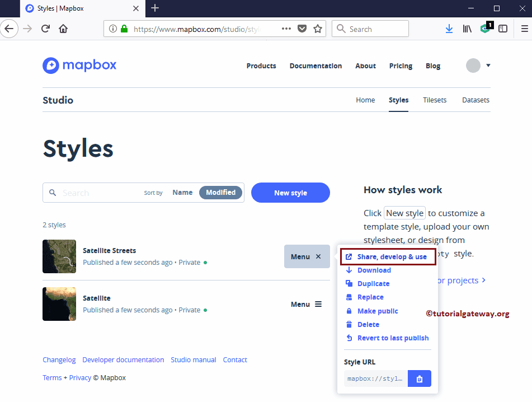
Task: Open the Satellite Streets thumbnail
Action: coord(59,256)
